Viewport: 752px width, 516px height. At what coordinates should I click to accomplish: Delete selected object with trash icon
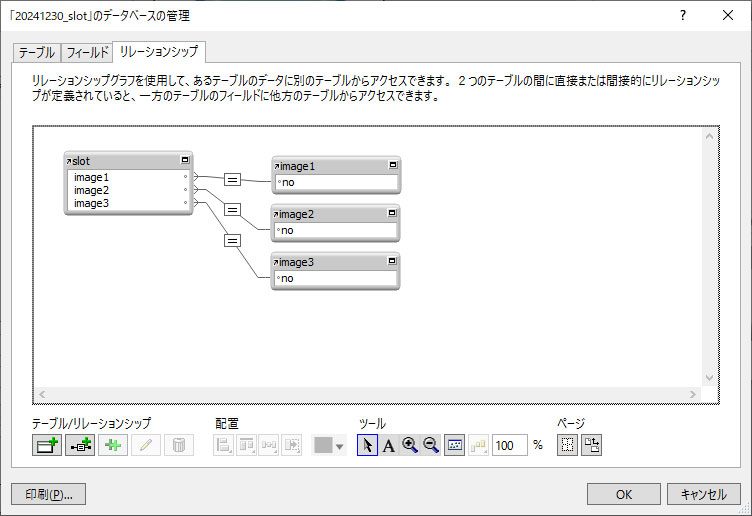tap(179, 445)
